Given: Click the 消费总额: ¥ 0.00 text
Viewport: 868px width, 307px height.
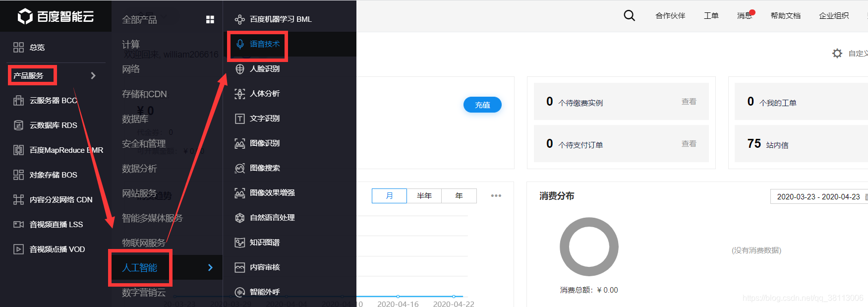Looking at the screenshot, I should point(589,290).
